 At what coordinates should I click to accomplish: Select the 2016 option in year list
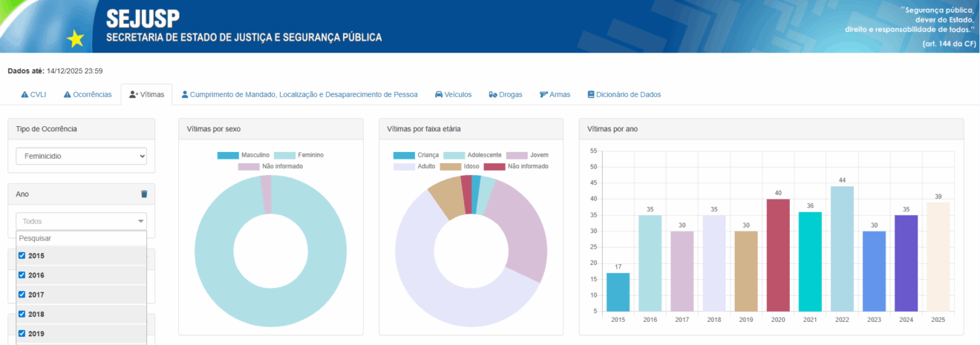[x=36, y=275]
